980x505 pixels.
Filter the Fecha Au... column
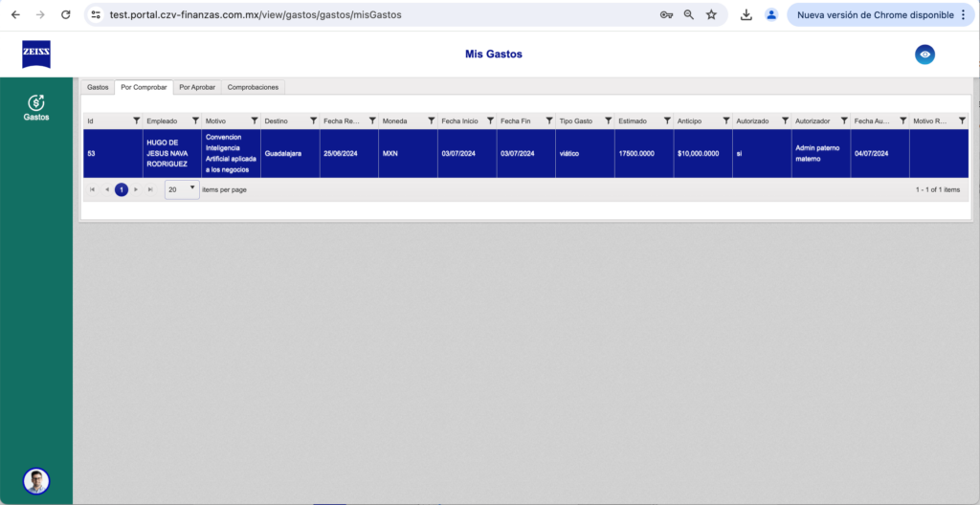pos(903,121)
